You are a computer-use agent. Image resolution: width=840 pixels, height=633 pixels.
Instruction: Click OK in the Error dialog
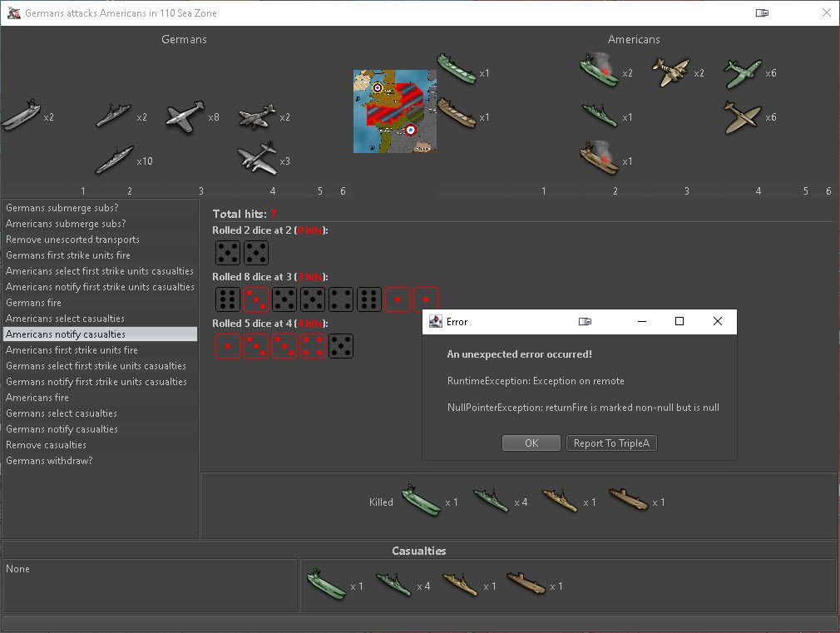pyautogui.click(x=531, y=443)
